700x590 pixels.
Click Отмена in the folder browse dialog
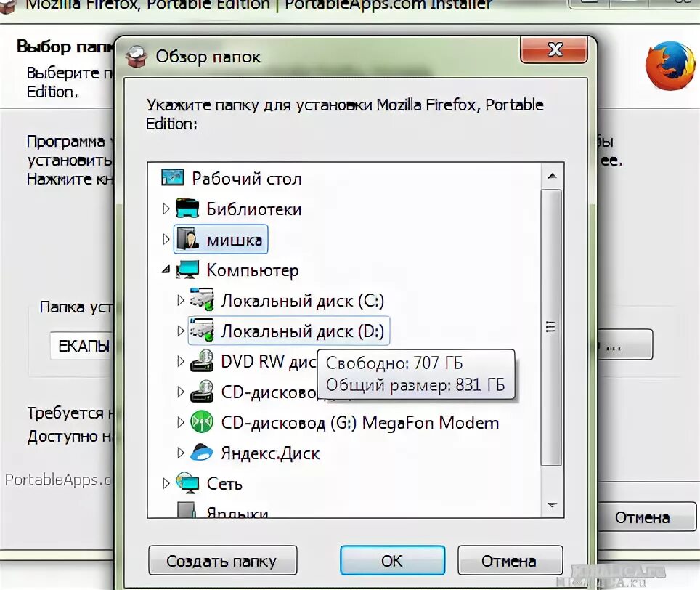(510, 560)
